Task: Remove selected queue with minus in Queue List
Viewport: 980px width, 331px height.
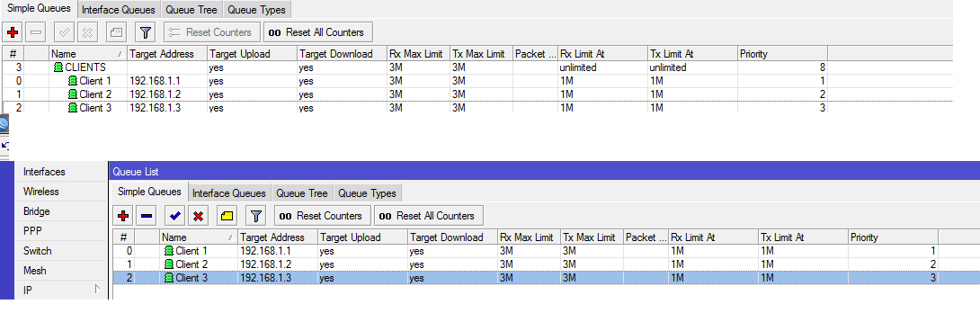Action: tap(147, 216)
